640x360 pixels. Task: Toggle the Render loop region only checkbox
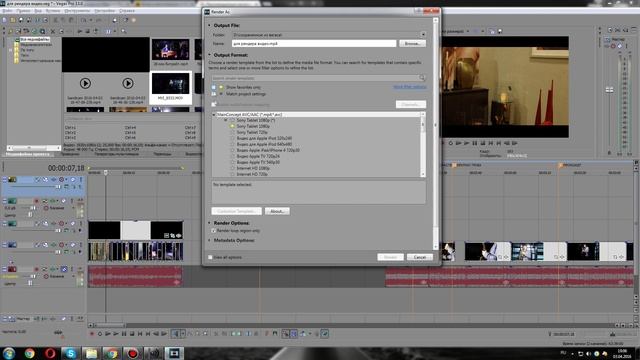213,231
